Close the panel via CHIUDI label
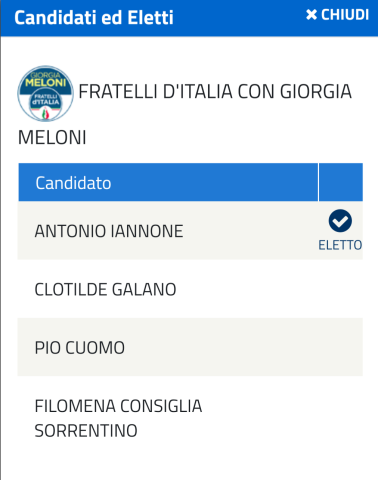The width and height of the screenshot is (378, 480). (x=345, y=15)
